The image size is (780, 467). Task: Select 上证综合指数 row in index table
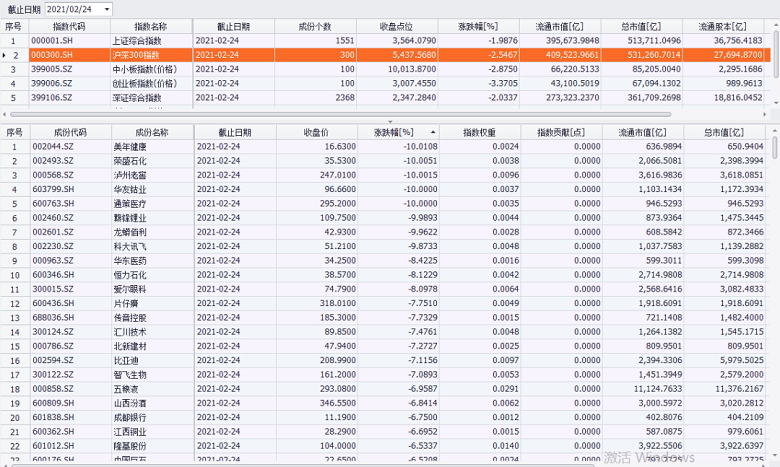150,40
